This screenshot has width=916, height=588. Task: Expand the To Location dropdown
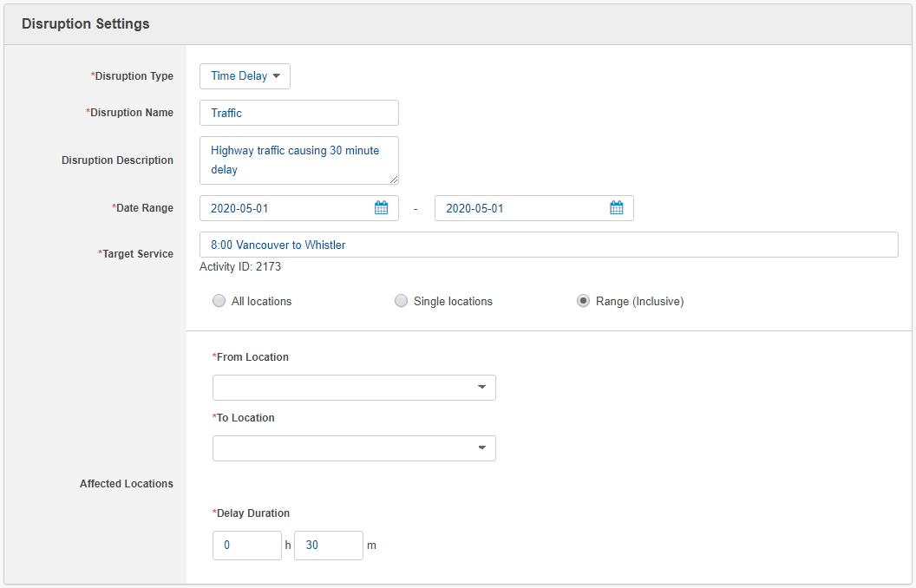[354, 448]
